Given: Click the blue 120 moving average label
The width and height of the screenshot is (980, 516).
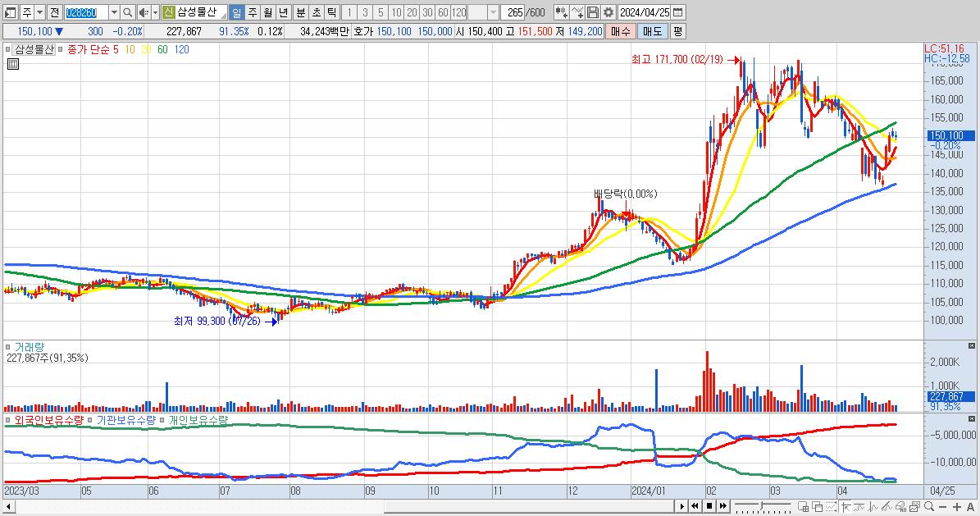Looking at the screenshot, I should (181, 49).
